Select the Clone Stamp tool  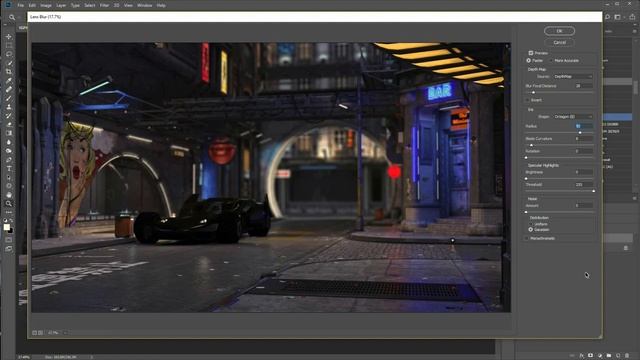coord(9,107)
